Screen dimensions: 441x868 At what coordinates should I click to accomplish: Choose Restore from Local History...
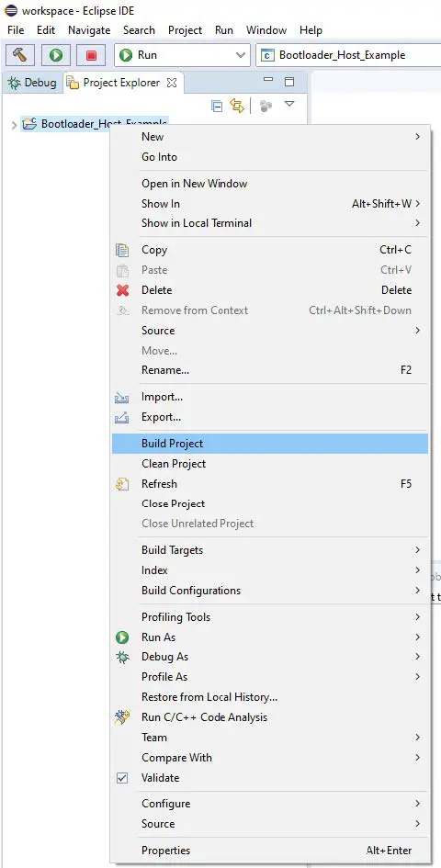point(270,697)
